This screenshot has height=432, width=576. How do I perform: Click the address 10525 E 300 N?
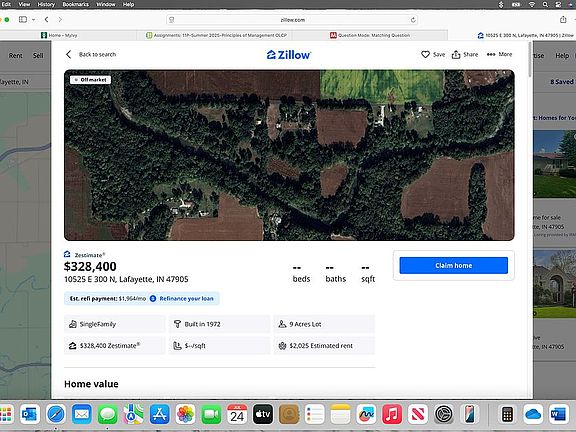(x=126, y=280)
